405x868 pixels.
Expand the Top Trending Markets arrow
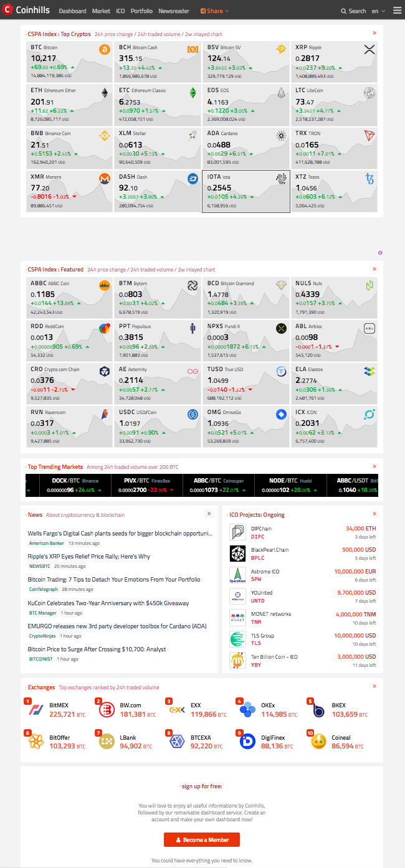[x=374, y=466]
